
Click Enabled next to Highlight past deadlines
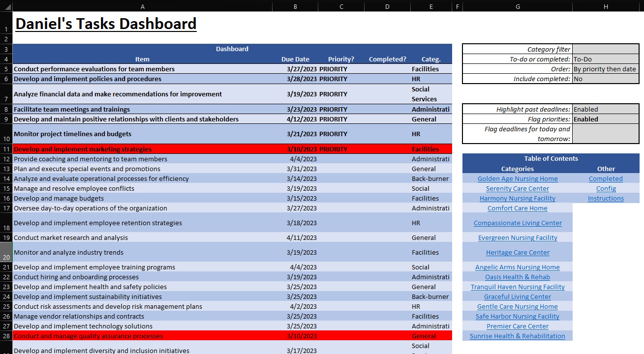[x=606, y=109]
